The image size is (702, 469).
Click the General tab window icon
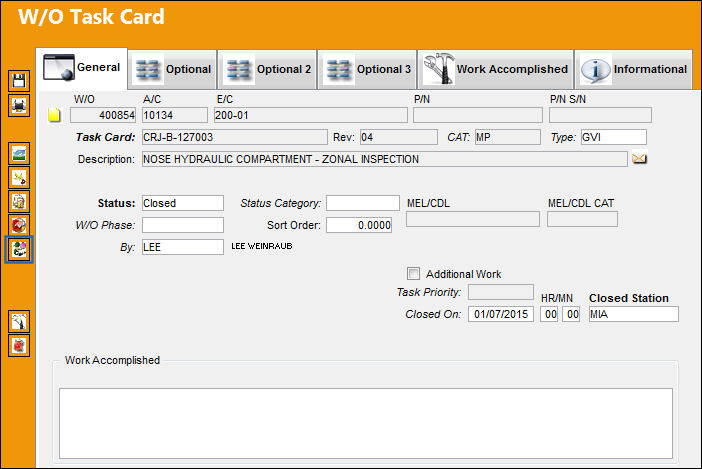coord(59,68)
